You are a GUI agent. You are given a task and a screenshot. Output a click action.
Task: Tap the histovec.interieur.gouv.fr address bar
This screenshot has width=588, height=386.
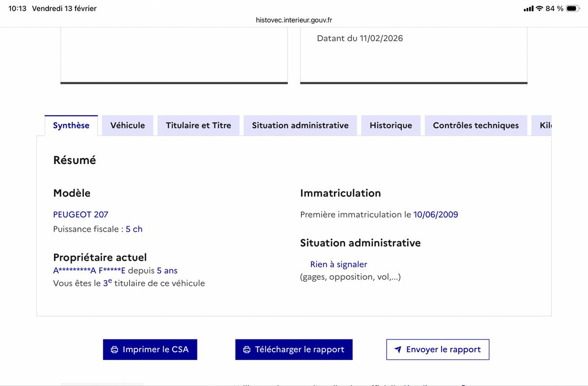(294, 20)
